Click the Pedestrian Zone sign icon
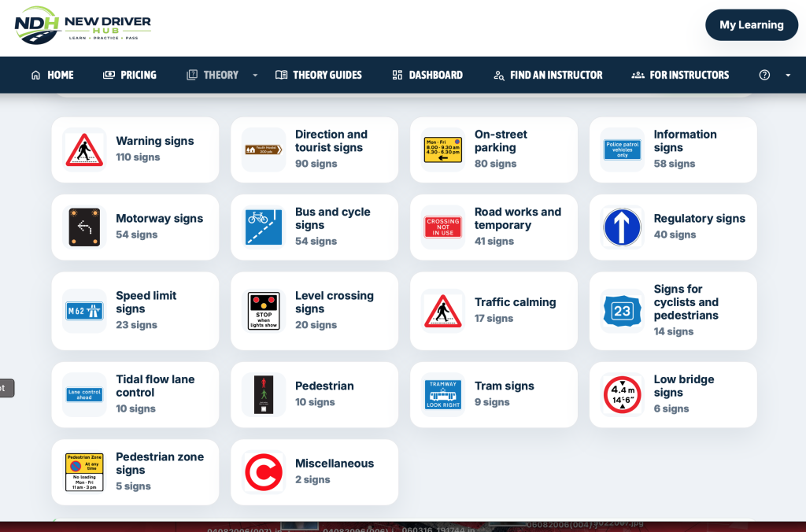The width and height of the screenshot is (806, 532). coord(84,472)
